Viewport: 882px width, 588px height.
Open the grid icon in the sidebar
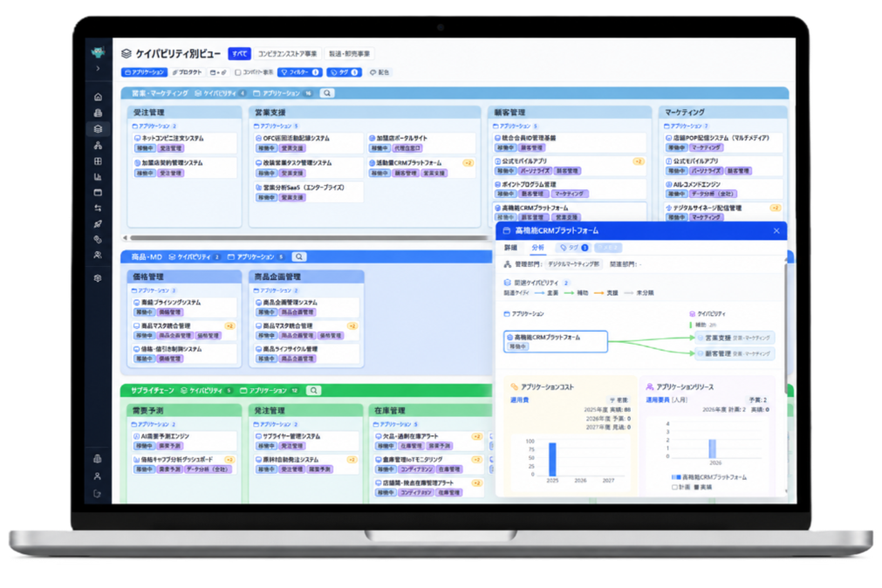[98, 161]
